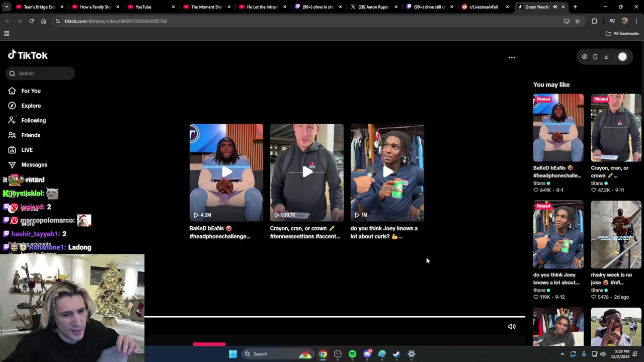Click the download desktop app icon
This screenshot has width=644, height=362.
606,57
